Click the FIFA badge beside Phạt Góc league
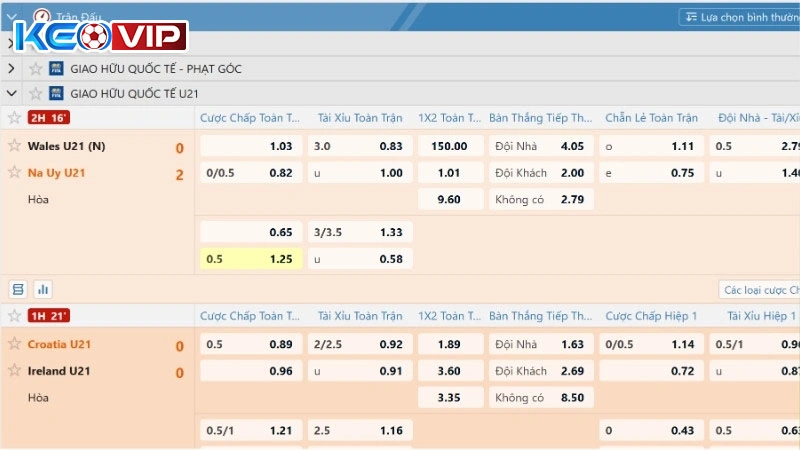This screenshot has width=800, height=450. tap(57, 69)
